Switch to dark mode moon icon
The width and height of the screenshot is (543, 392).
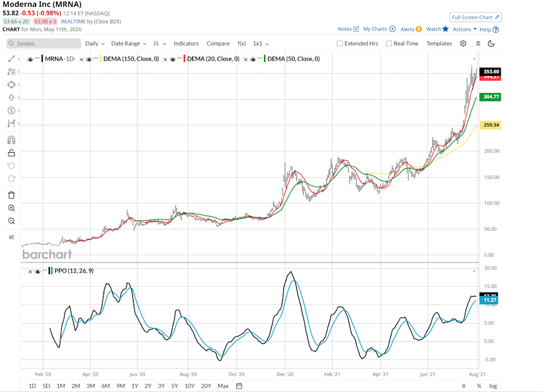[491, 44]
